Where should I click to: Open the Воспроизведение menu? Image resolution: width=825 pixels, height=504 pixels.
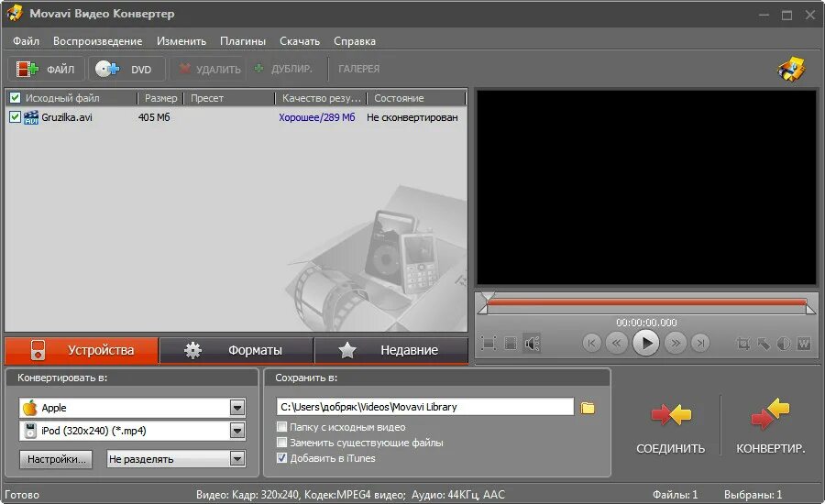[x=97, y=41]
